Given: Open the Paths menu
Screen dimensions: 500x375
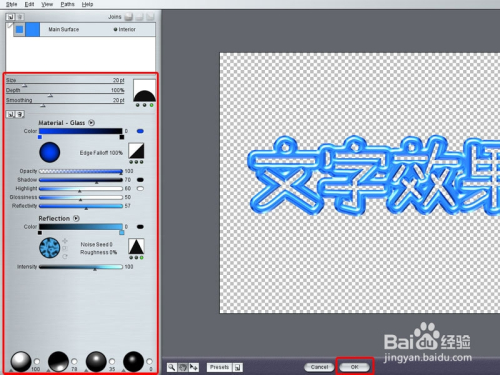Looking at the screenshot, I should (x=67, y=4).
